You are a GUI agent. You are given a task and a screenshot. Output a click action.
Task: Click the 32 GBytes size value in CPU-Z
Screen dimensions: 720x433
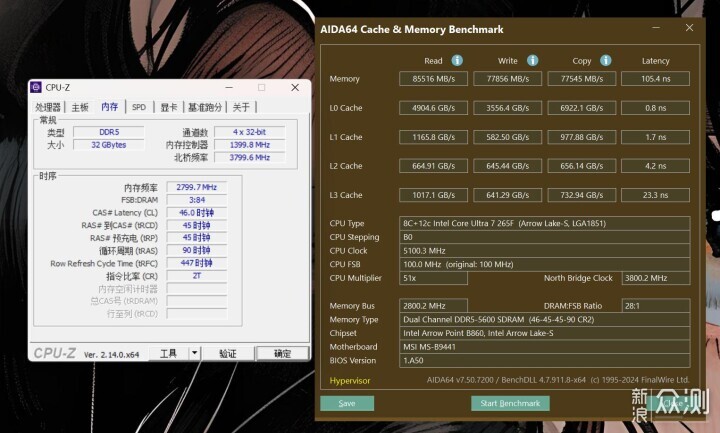pos(109,145)
